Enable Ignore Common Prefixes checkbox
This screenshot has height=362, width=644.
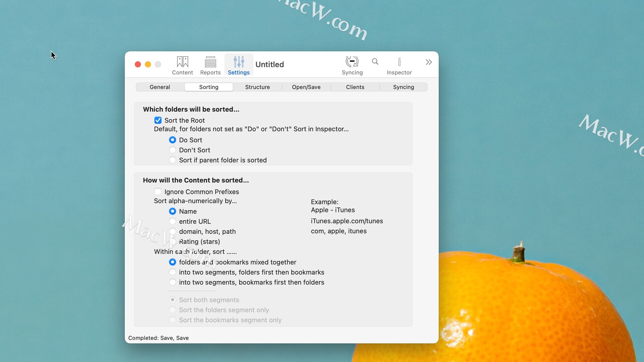pos(158,192)
